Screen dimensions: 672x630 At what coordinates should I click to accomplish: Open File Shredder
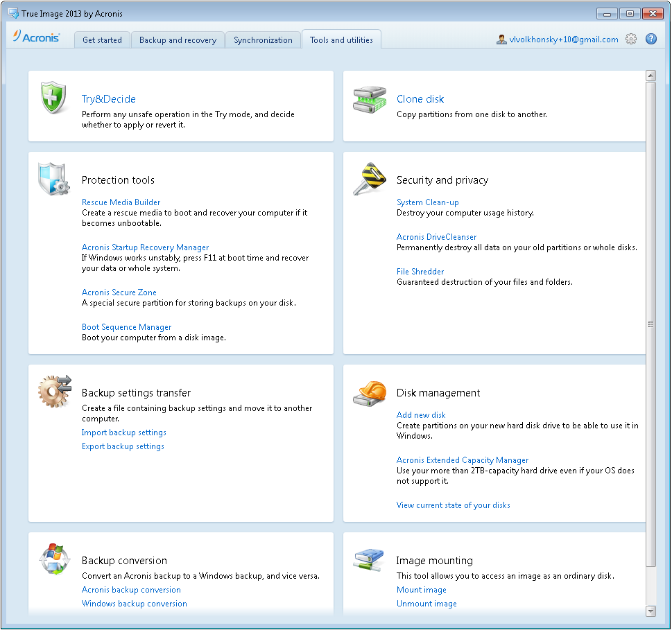pos(420,272)
